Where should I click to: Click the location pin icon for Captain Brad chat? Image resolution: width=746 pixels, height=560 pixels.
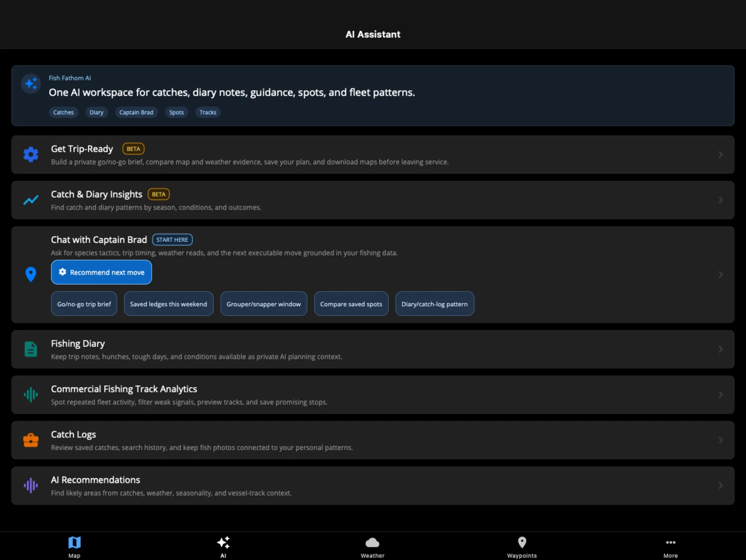[31, 274]
